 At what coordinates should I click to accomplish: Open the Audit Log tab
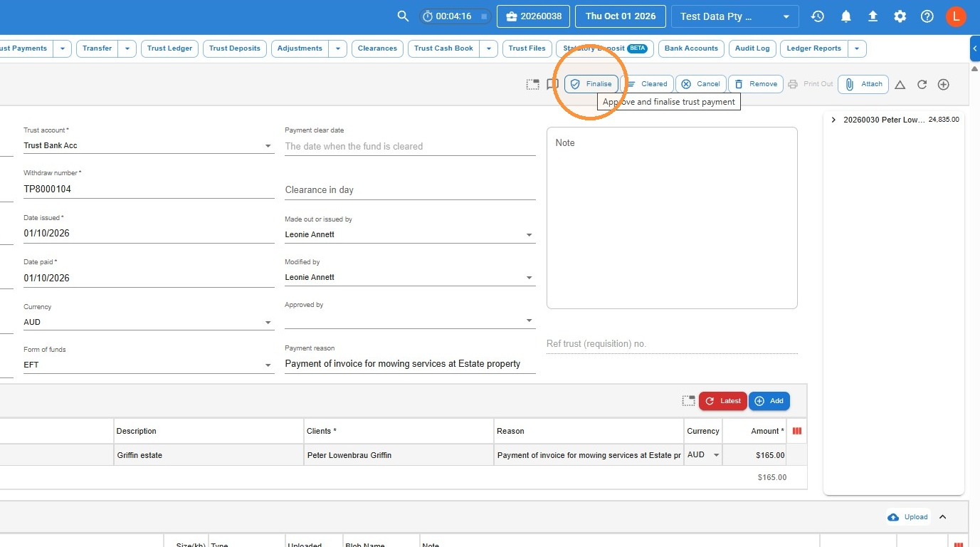point(752,48)
